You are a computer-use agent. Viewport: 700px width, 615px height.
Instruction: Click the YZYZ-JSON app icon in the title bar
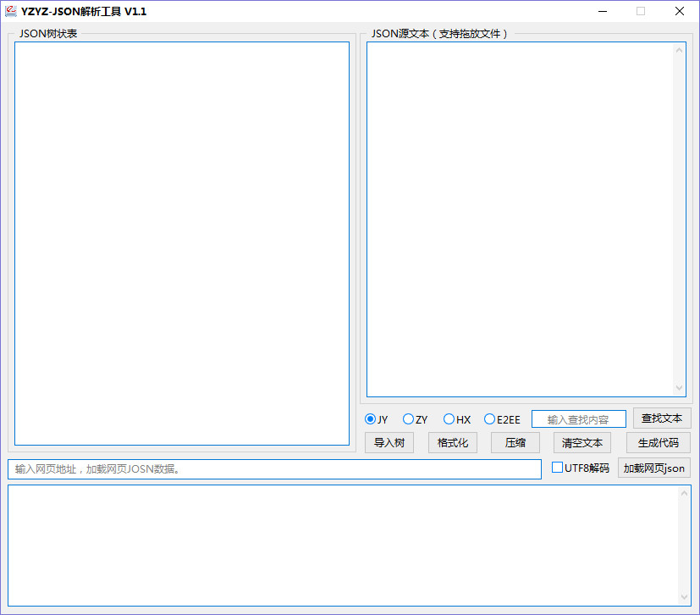(11, 11)
